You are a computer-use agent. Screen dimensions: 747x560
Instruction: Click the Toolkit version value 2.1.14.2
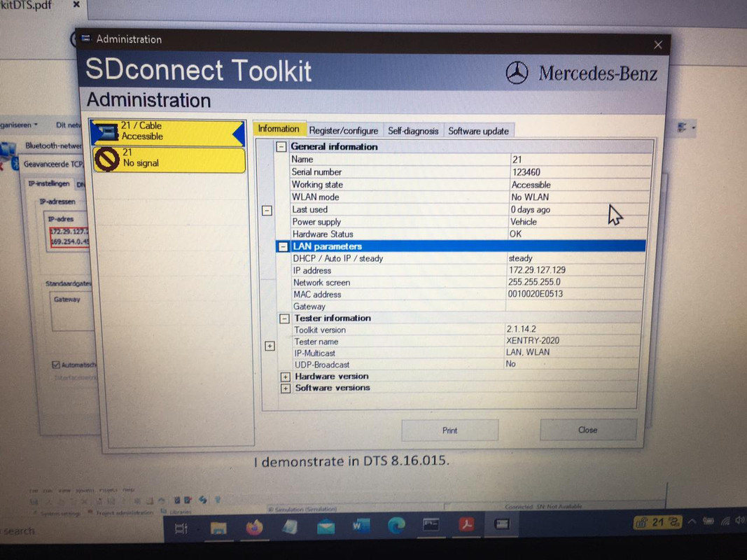click(521, 329)
